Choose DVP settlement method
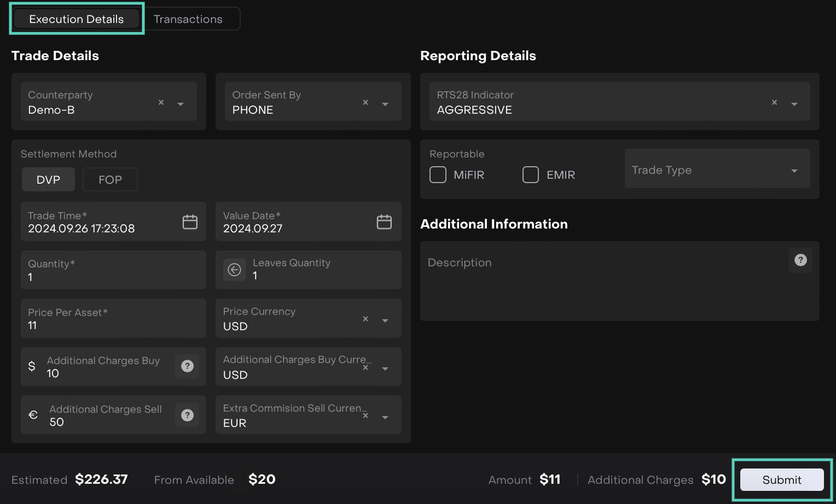The image size is (836, 504). (48, 180)
